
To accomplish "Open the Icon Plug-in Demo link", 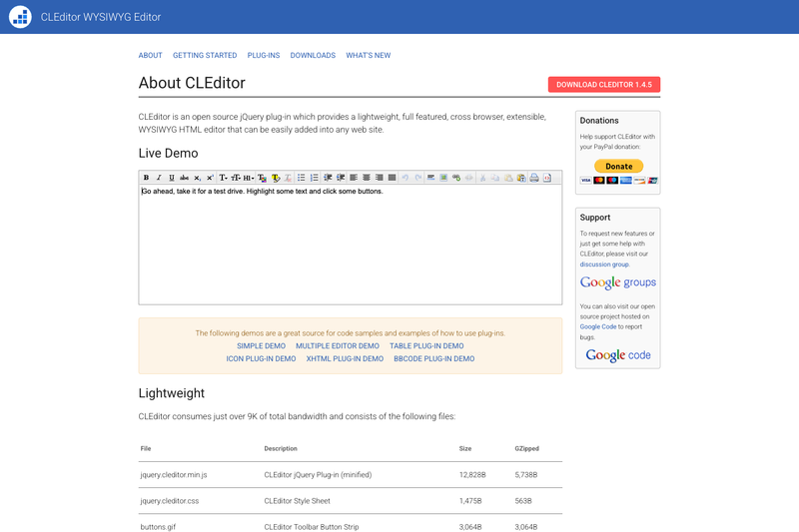I will [261, 358].
